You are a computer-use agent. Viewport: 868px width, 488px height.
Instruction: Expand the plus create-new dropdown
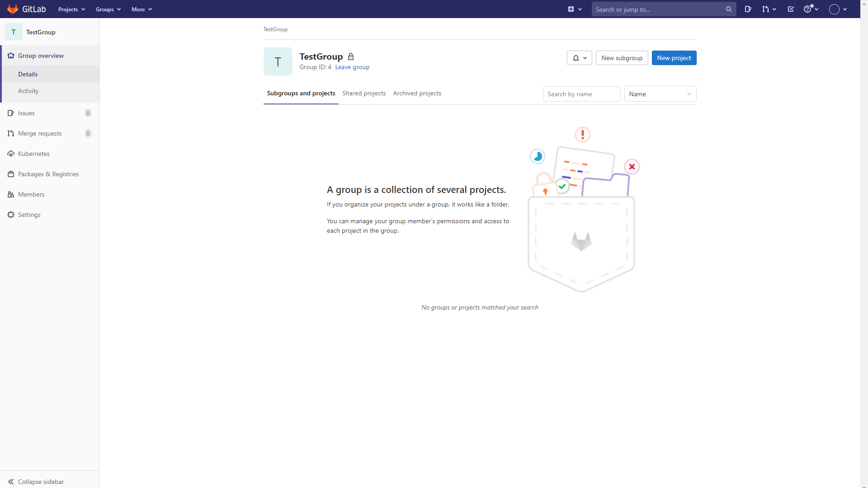pos(575,9)
